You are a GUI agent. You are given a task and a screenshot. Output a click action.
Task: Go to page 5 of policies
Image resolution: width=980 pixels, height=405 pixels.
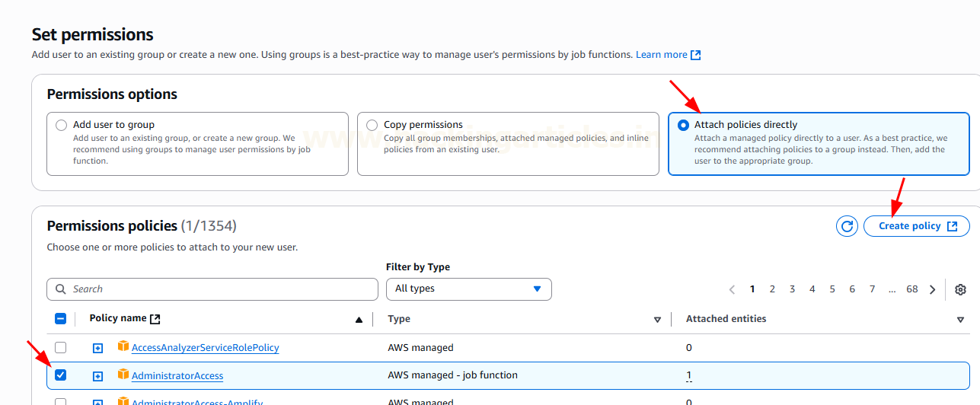pyautogui.click(x=832, y=289)
